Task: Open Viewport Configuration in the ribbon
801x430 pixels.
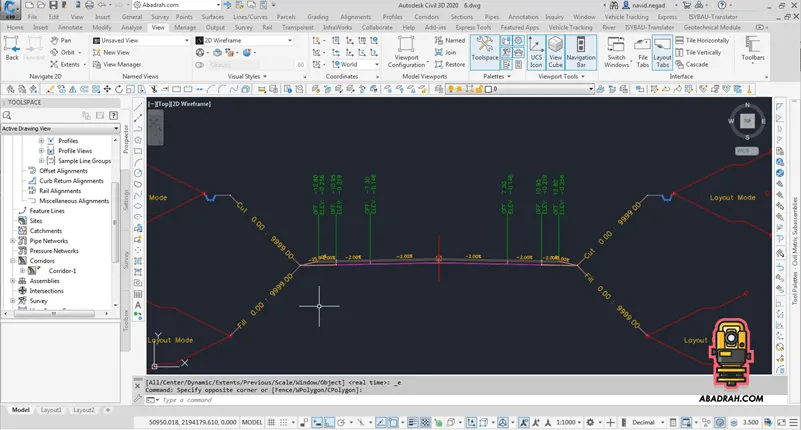Action: pyautogui.click(x=406, y=51)
